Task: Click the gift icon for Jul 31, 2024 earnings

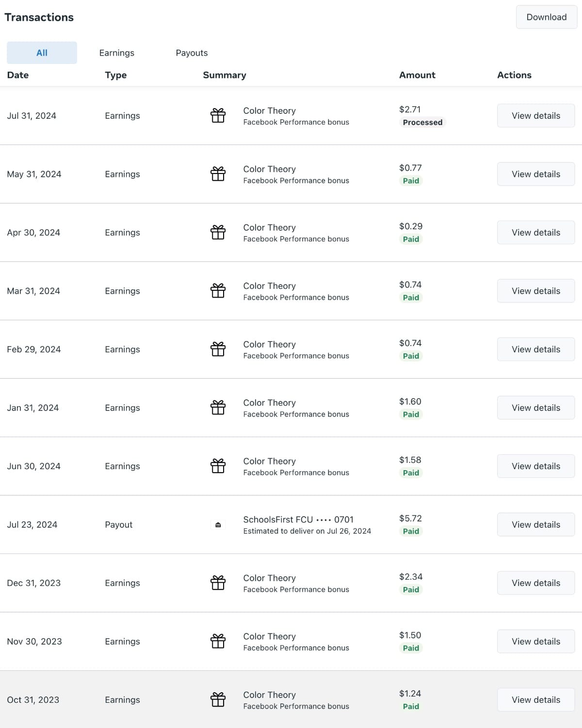Action: click(218, 115)
